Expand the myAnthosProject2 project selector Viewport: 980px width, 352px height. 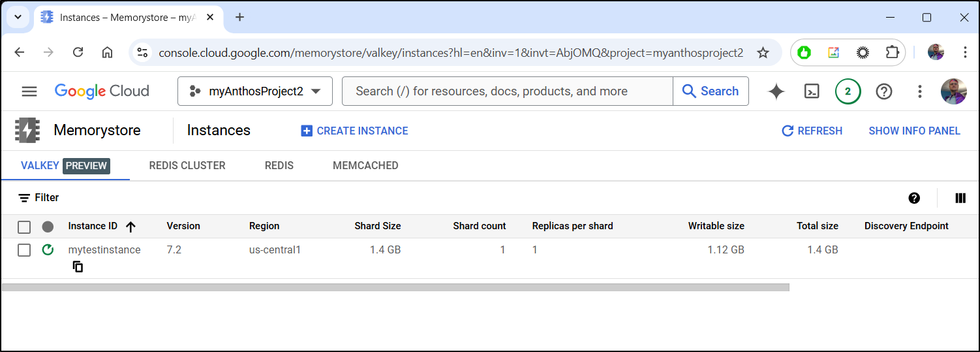(255, 91)
